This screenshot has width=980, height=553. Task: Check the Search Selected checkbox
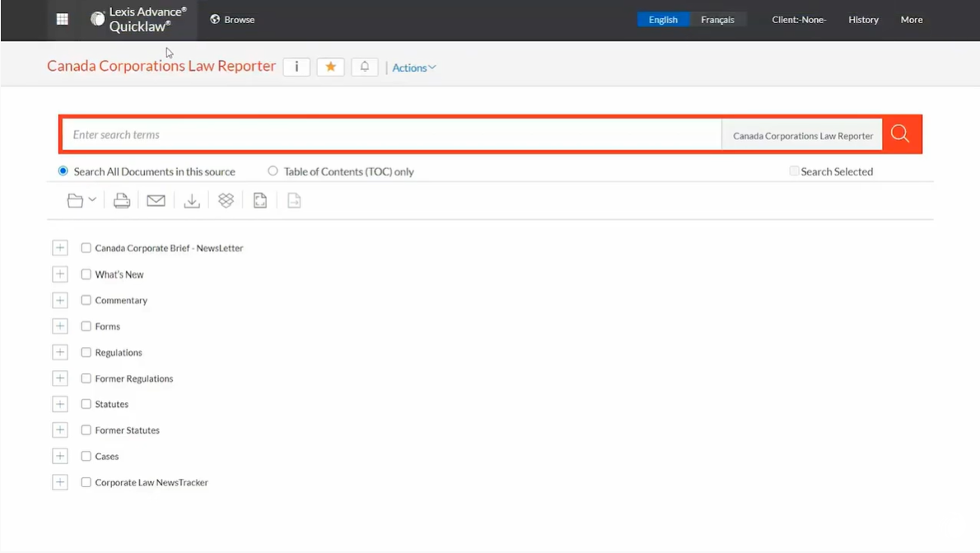pos(794,171)
